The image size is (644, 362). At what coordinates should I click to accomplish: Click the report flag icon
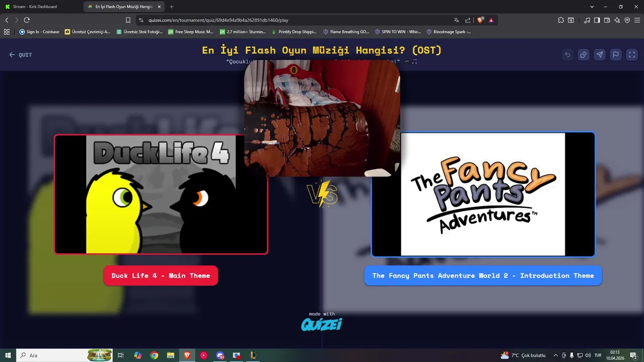coord(616,55)
